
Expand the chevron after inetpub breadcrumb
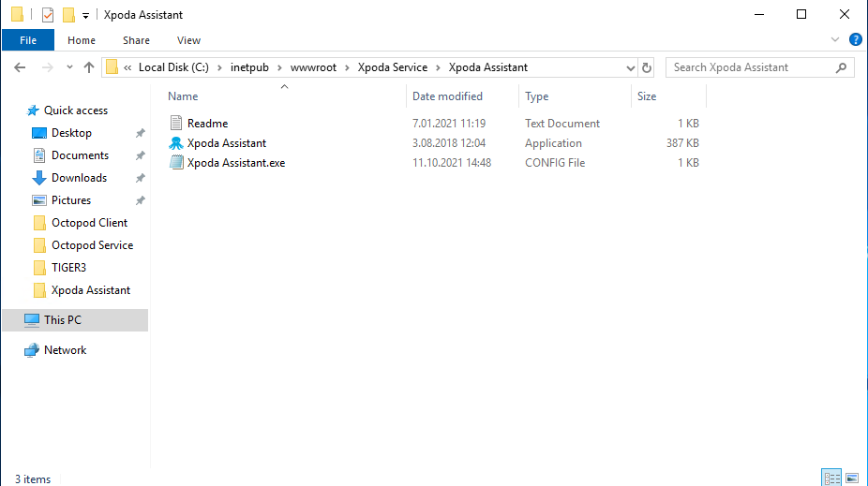pos(279,67)
